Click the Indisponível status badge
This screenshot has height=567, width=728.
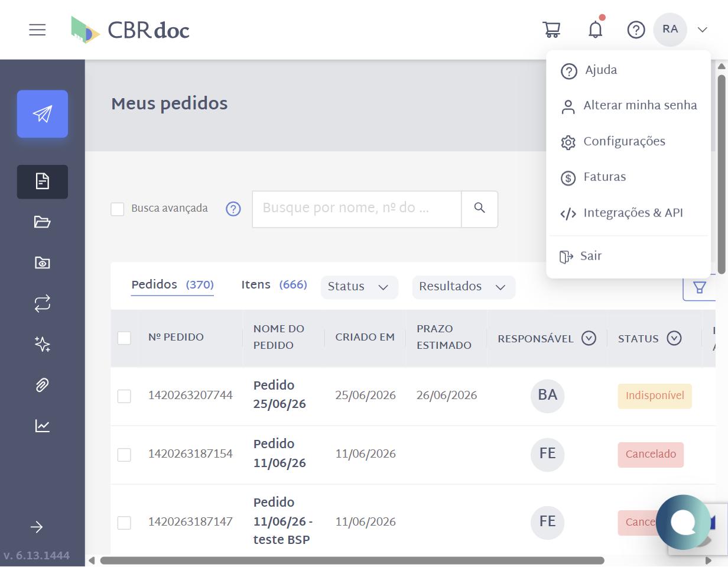tap(655, 396)
